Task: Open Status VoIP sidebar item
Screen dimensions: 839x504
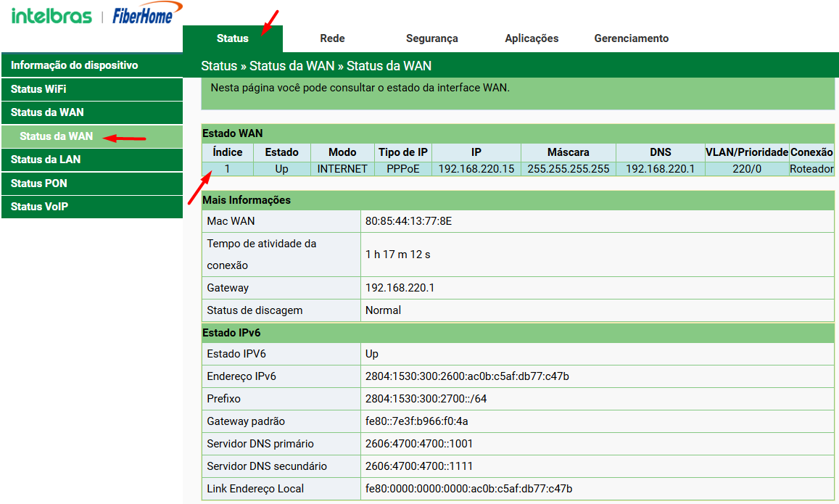Action: click(x=92, y=207)
